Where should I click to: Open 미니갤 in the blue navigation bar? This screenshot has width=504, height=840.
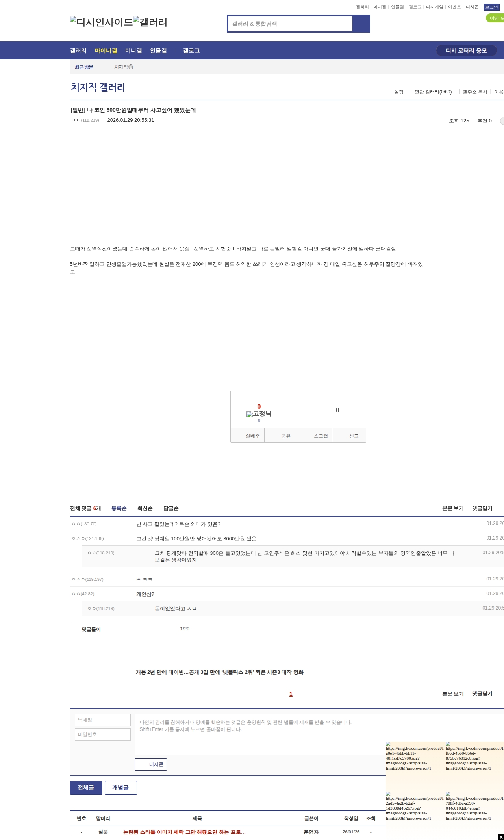(133, 50)
